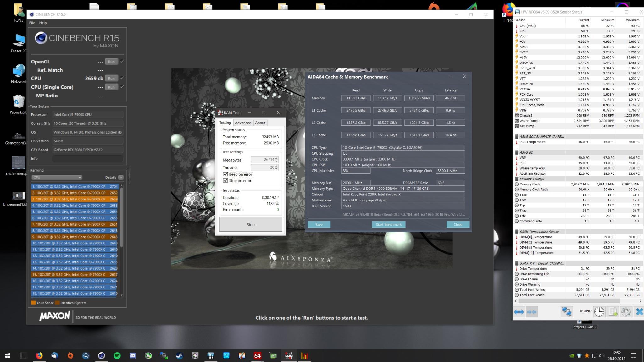This screenshot has height=362, width=644.
Task: Click the Info input field in Cinebench
Action: 88,159
